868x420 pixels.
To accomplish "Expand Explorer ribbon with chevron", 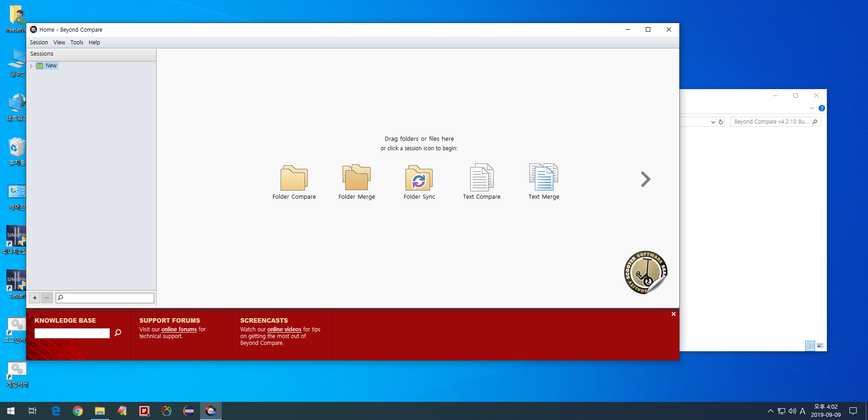I will pos(812,108).
